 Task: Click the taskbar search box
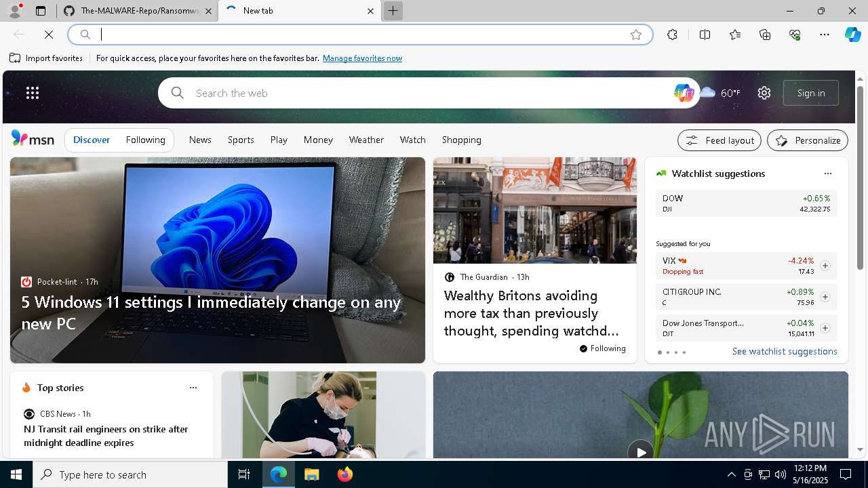130,474
